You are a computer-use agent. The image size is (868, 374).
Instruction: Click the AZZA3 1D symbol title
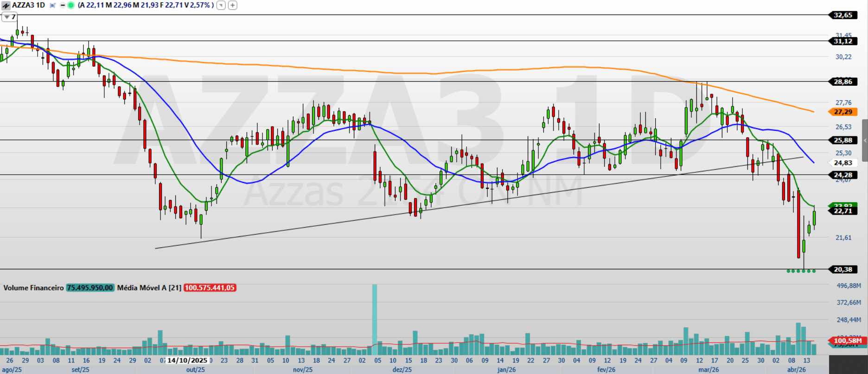[x=28, y=5]
